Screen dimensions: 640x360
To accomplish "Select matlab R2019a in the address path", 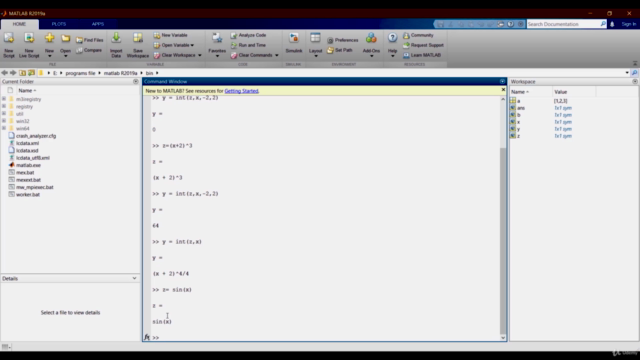I will [x=120, y=73].
